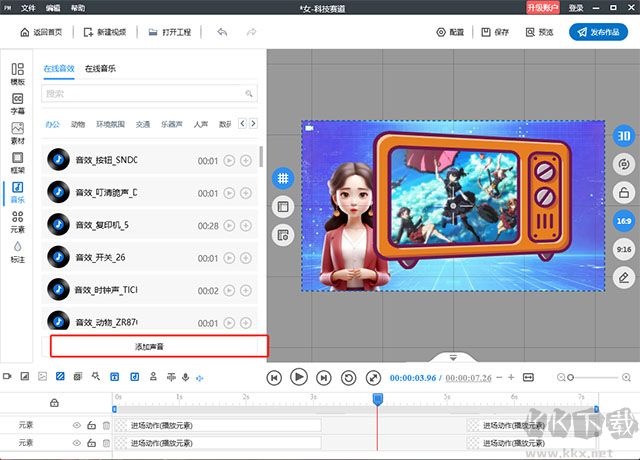Image resolution: width=640 pixels, height=460 pixels.
Task: Switch canvas to 9:16 aspect ratio
Action: point(621,248)
